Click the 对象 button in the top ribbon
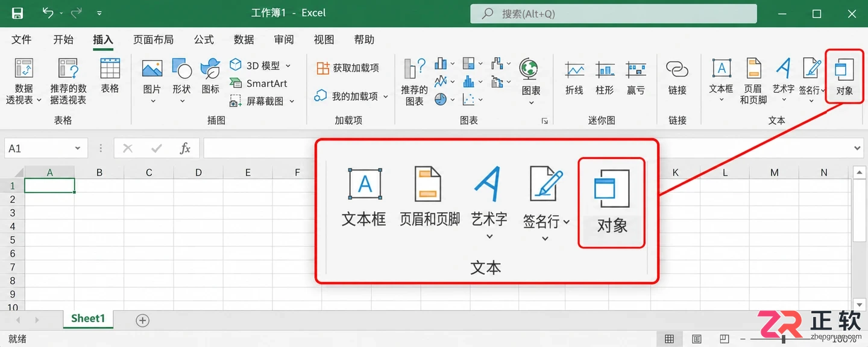The image size is (868, 347). 844,77
